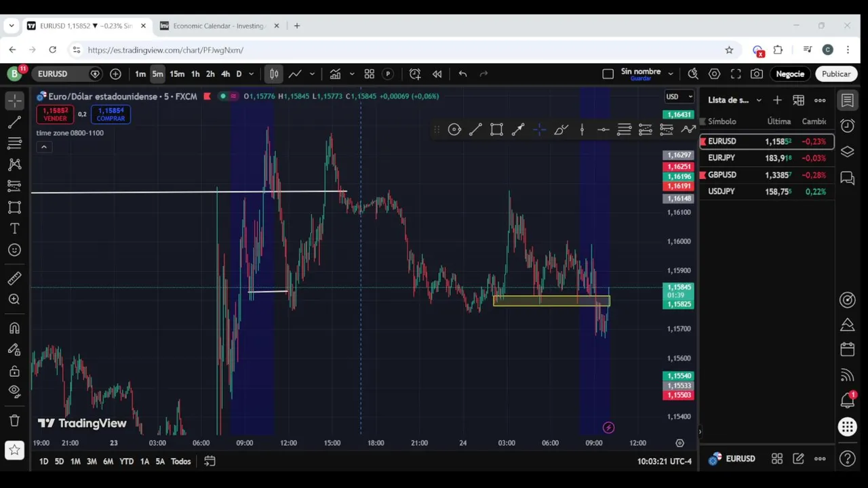Select the crosshair cursor tool
This screenshot has width=868, height=488.
tap(14, 101)
